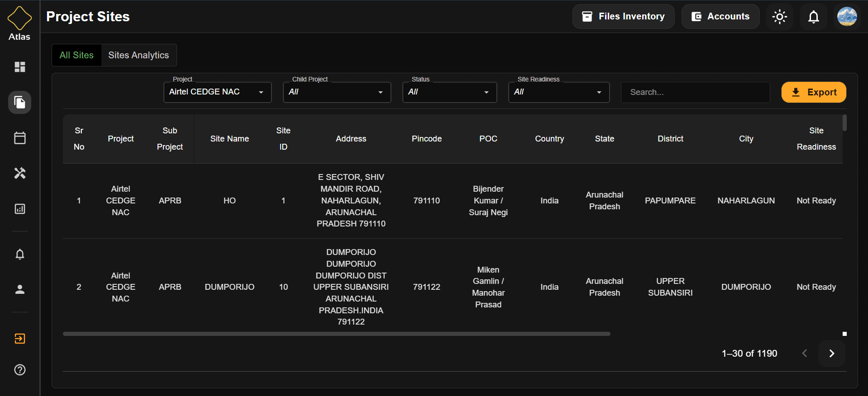Click pincode 791110 cell
Image resolution: width=868 pixels, height=396 pixels.
click(x=426, y=201)
